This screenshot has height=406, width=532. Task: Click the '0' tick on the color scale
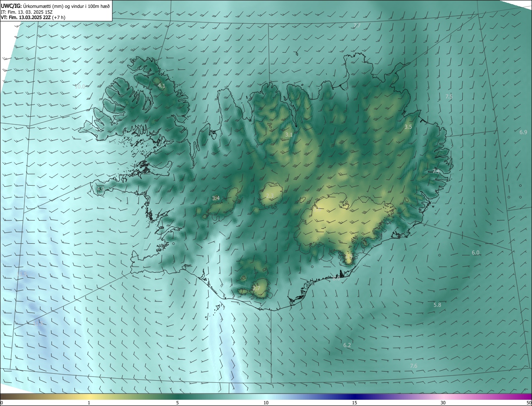coord(1,403)
